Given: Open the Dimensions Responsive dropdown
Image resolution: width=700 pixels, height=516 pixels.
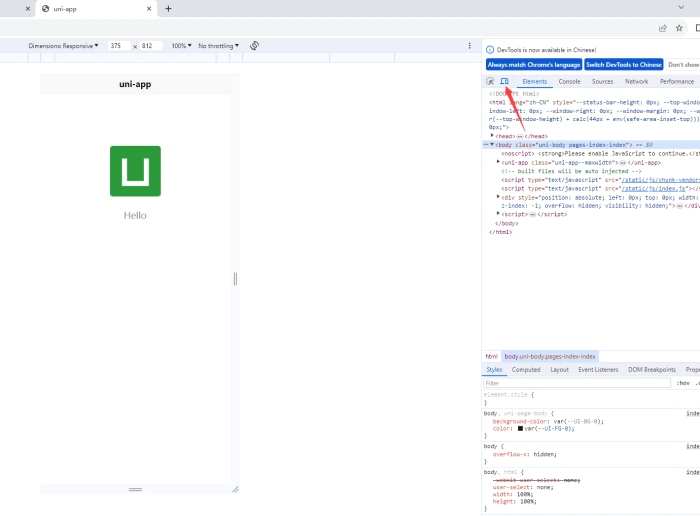Looking at the screenshot, I should [x=63, y=46].
